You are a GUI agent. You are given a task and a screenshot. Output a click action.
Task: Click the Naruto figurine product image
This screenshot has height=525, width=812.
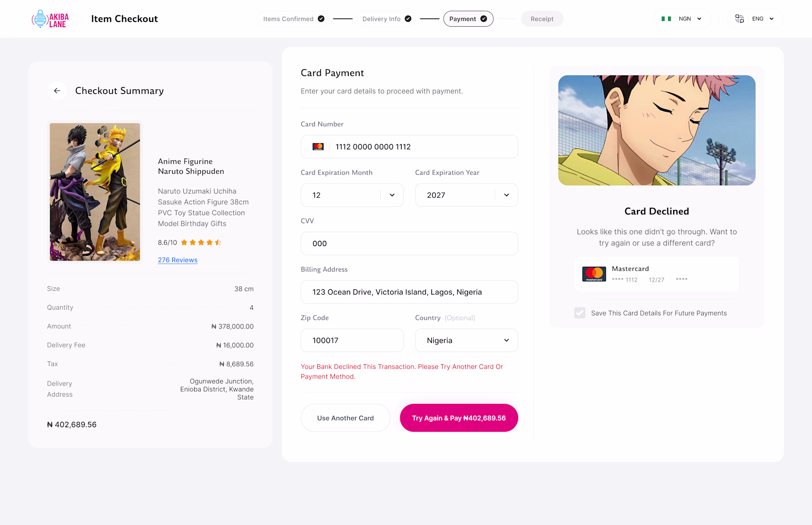[x=95, y=192]
